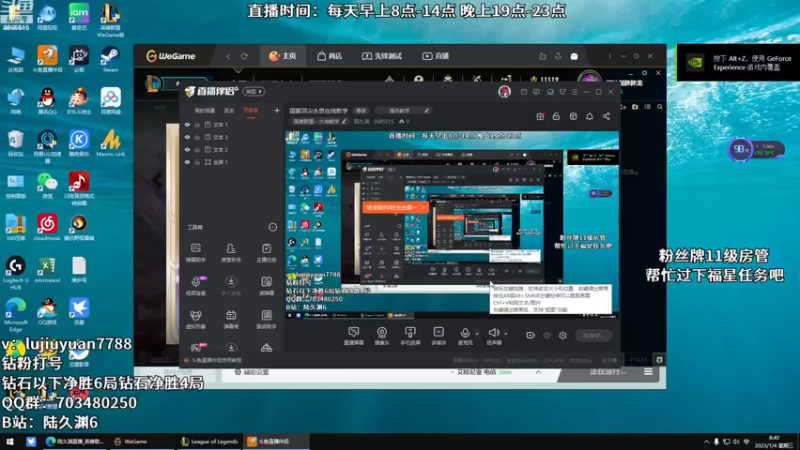Toggle visibility eye for 全屏 1 layer
Screen dimensions: 800x450
click(187, 162)
